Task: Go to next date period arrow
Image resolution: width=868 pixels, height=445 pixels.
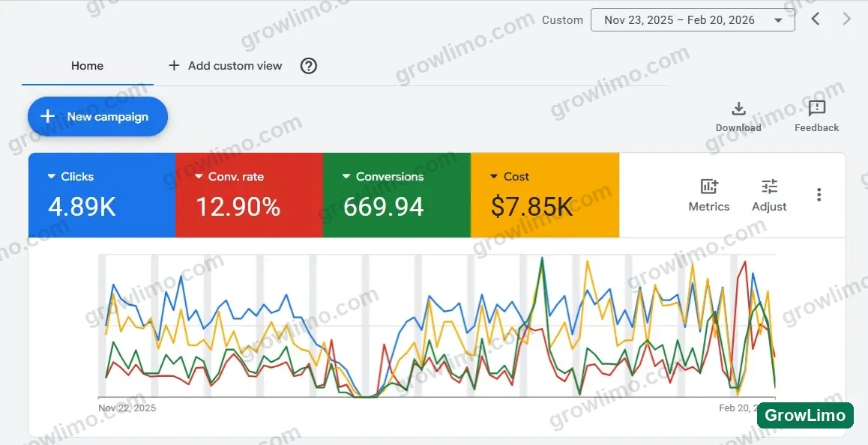Action: (x=846, y=19)
